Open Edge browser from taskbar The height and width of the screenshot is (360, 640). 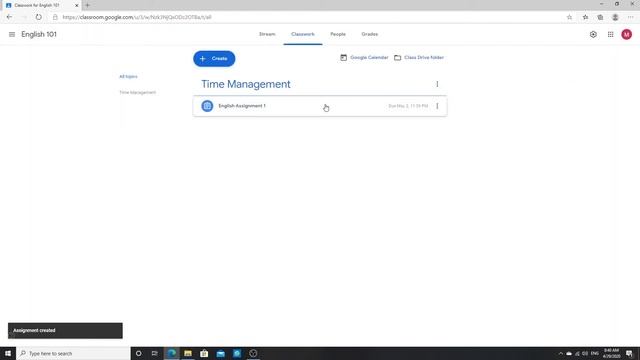172,353
